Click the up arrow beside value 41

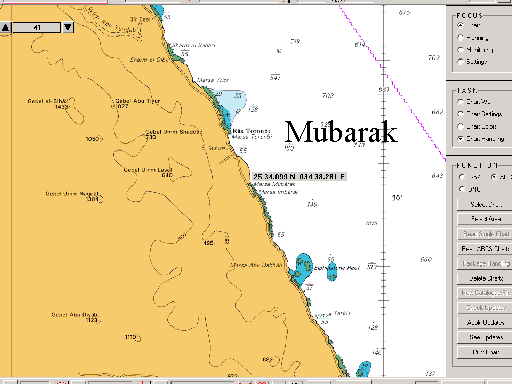click(x=6, y=27)
